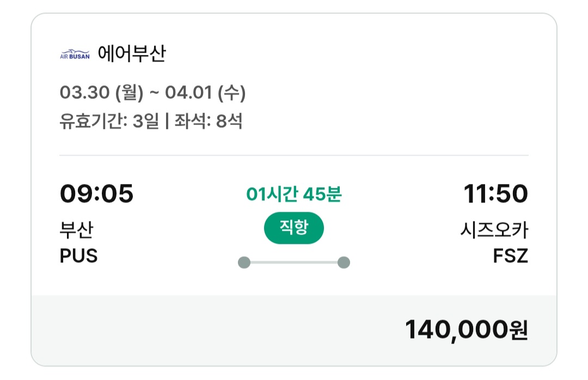The height and width of the screenshot is (380, 588).
Task: Click the 좌석: 8석 seats remaining text
Action: pos(209,121)
